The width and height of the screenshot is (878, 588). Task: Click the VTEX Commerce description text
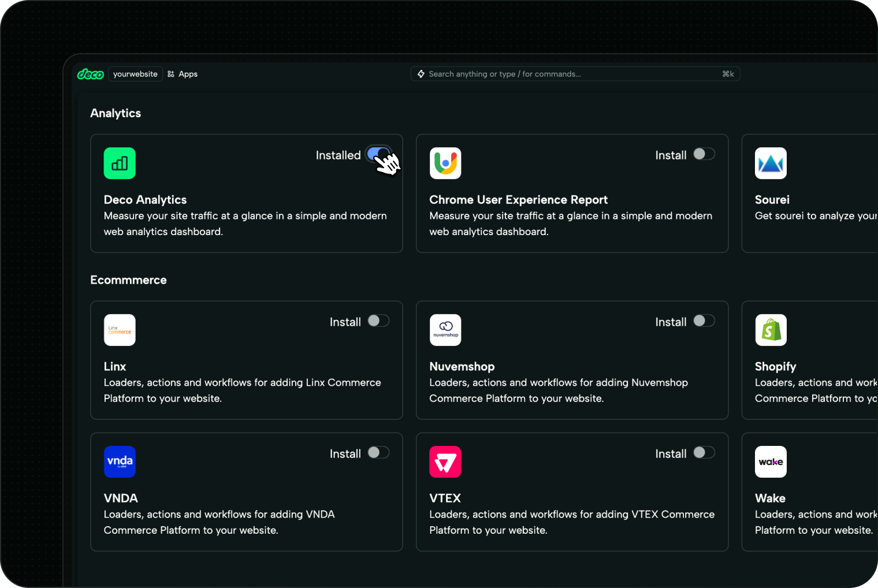pyautogui.click(x=572, y=522)
